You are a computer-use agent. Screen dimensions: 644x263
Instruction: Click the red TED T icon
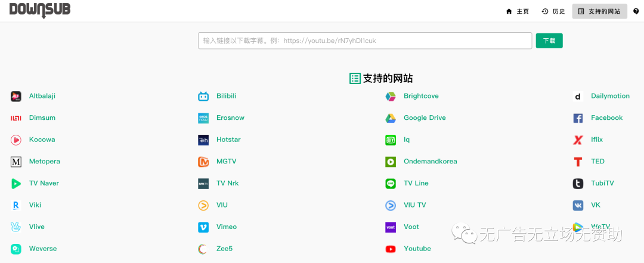point(578,162)
